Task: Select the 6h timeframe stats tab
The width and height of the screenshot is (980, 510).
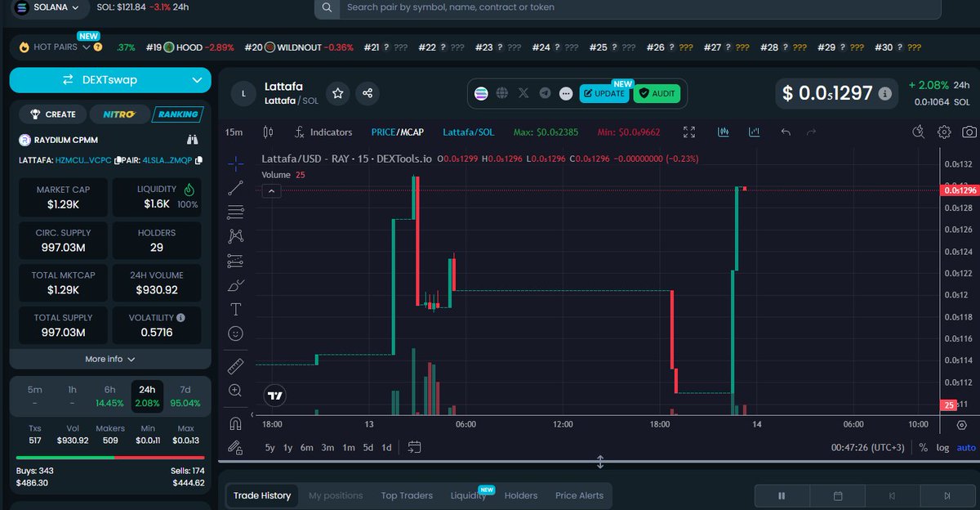Action: (x=109, y=396)
